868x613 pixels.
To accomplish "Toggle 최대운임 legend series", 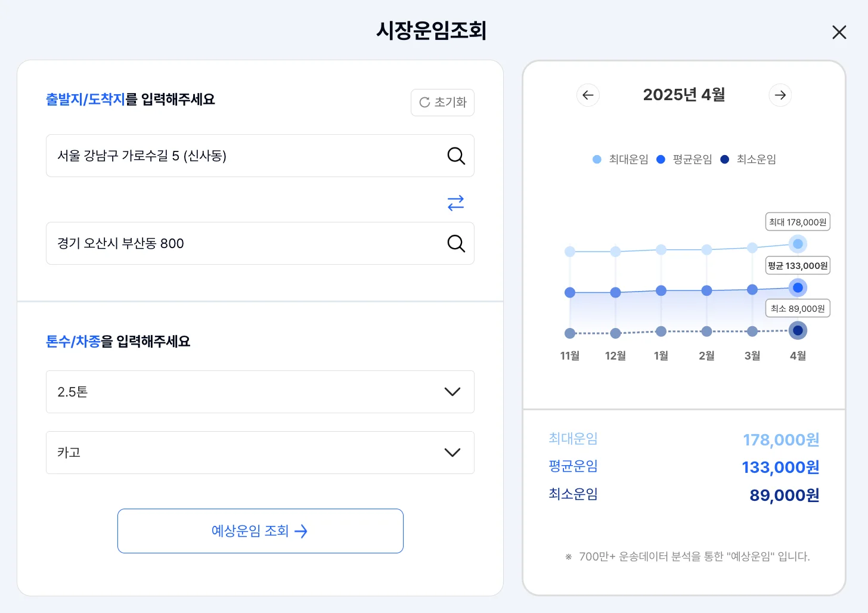I will (621, 159).
